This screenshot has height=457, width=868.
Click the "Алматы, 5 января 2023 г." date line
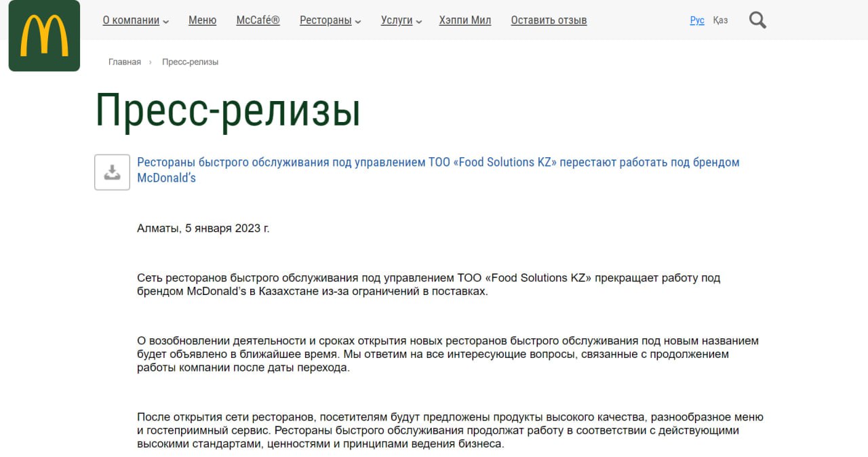tap(203, 228)
